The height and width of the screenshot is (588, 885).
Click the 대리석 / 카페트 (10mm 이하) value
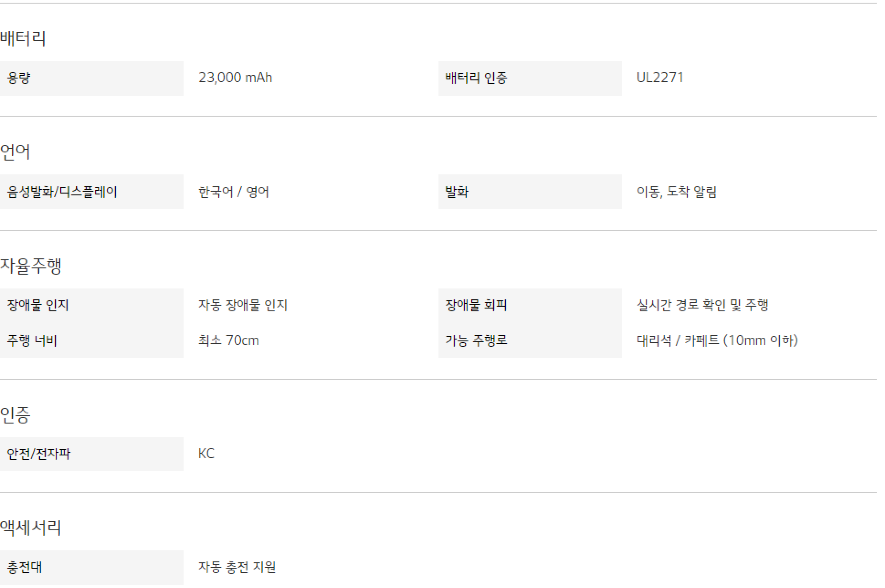pyautogui.click(x=717, y=340)
